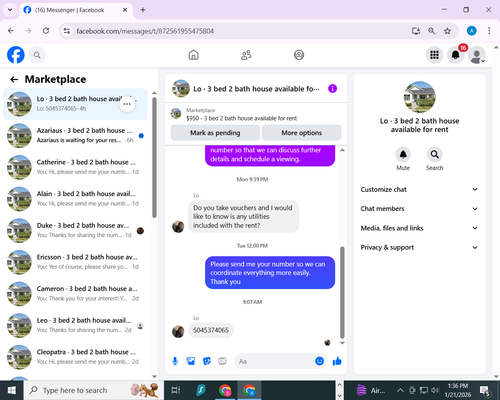Image resolution: width=500 pixels, height=400 pixels.
Task: Click Windows taskbar search box
Action: tap(94, 390)
